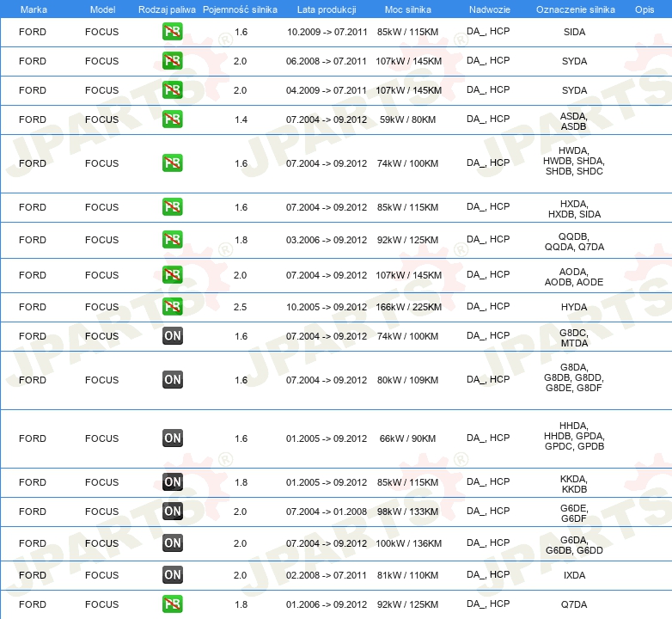This screenshot has height=619, width=672.
Task: Click the Oznaczenie silnika column header
Action: 575,9
